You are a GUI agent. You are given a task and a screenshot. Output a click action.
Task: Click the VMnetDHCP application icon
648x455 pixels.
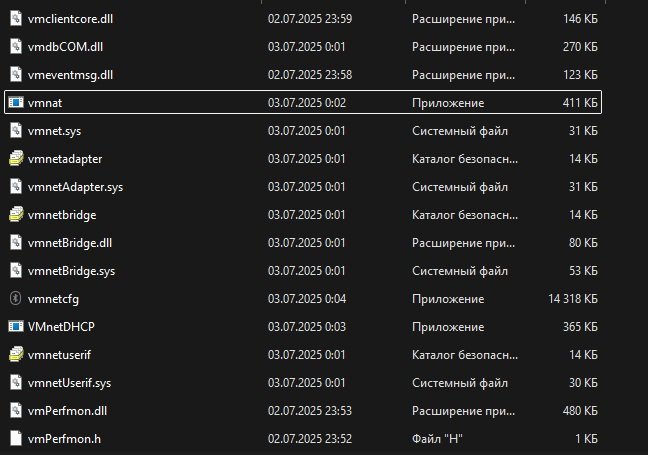click(x=15, y=326)
